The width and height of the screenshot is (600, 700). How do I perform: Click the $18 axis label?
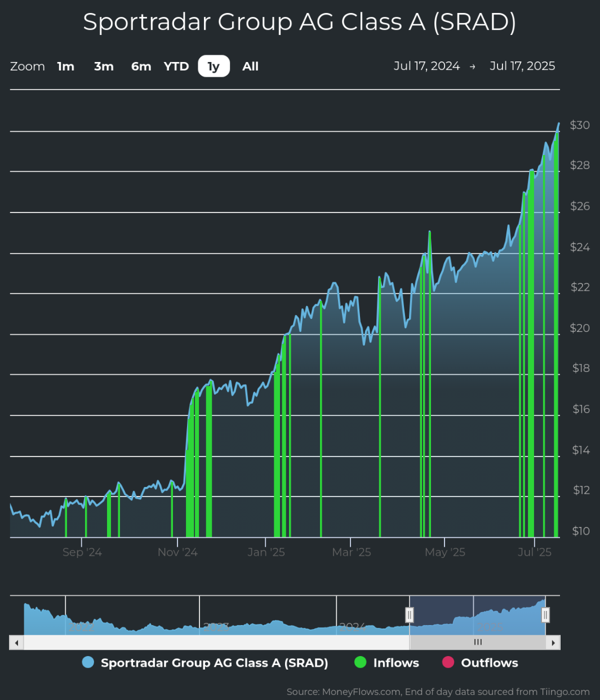[x=581, y=368]
